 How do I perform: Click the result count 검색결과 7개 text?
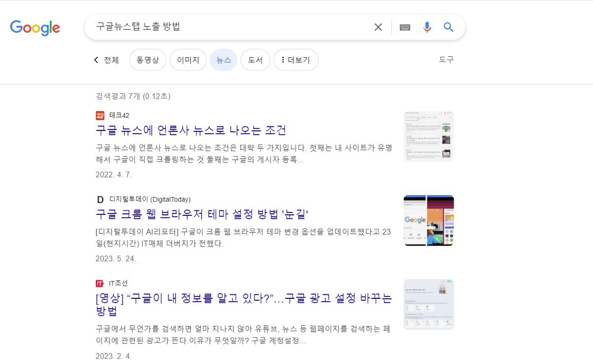pyautogui.click(x=133, y=96)
